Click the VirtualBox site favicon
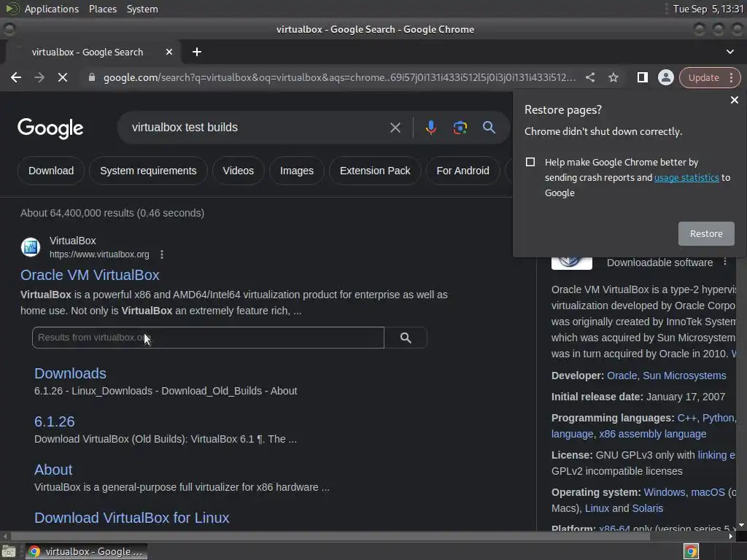Viewport: 747px width, 560px height. [x=31, y=247]
